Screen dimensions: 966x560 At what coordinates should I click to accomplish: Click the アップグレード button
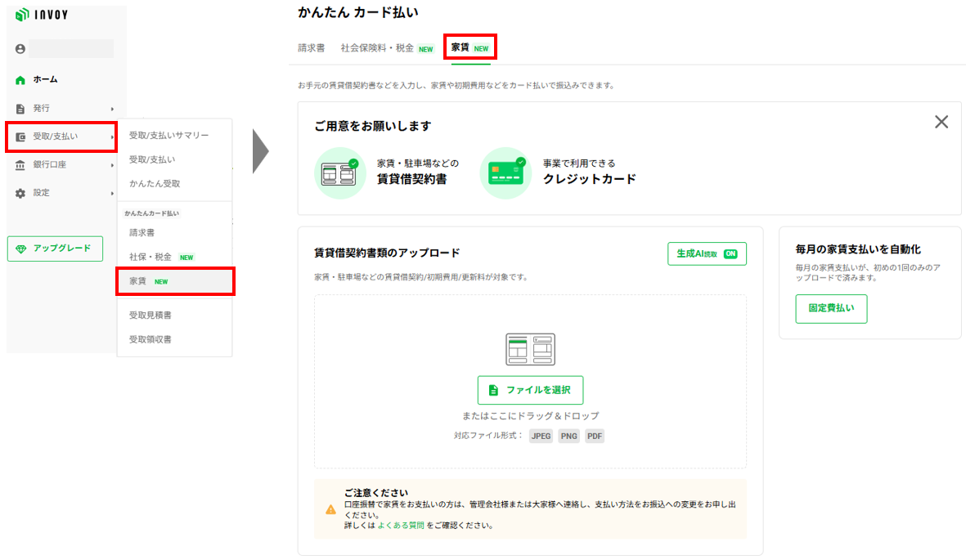tap(55, 249)
